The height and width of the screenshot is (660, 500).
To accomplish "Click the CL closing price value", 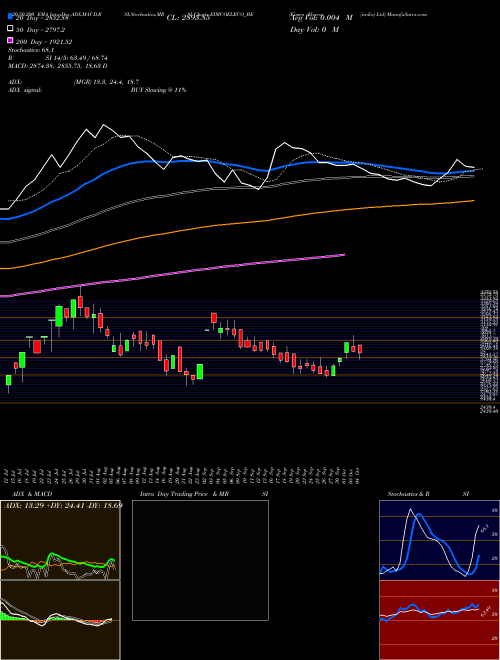I will [x=188, y=18].
